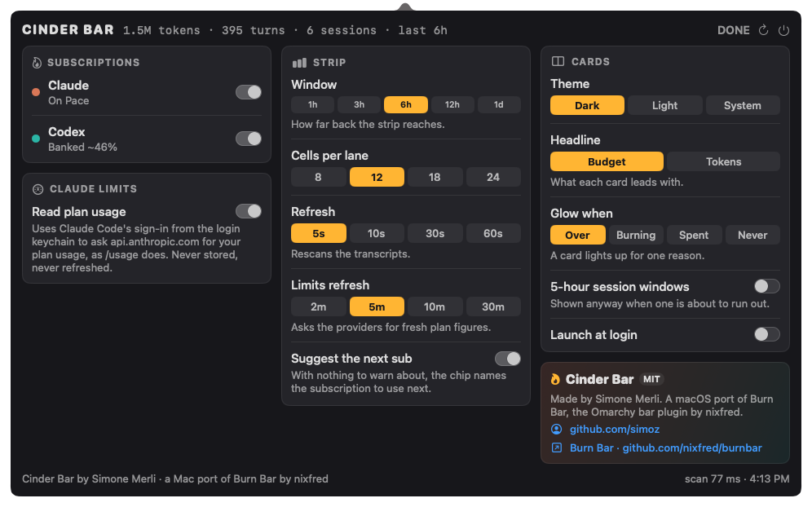Set Refresh to 5s
This screenshot has height=507, width=812.
point(319,234)
